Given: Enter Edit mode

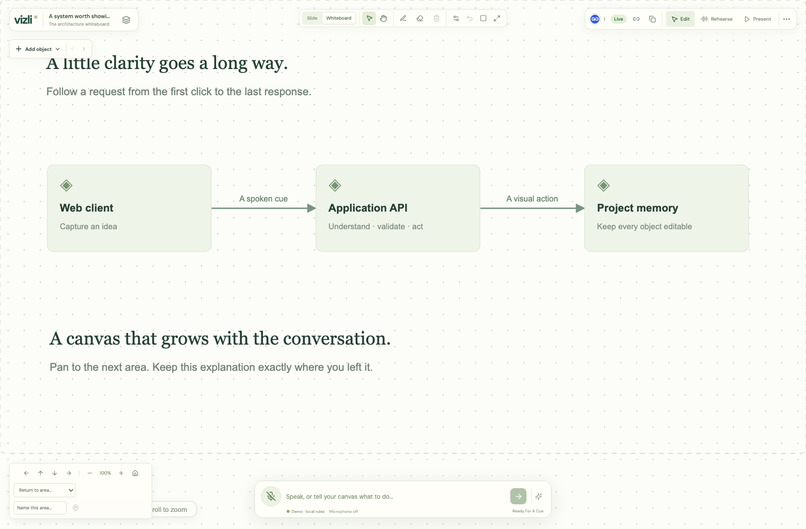Looking at the screenshot, I should click(x=681, y=19).
